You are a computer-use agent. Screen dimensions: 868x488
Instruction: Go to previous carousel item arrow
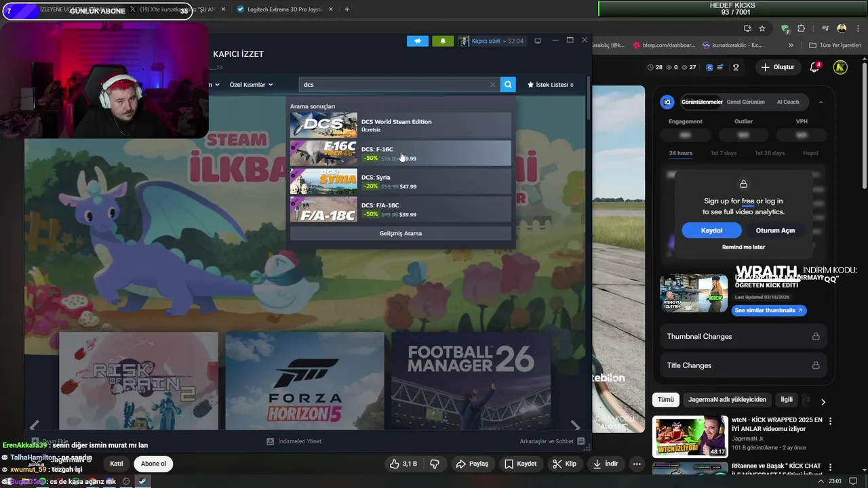pos(34,426)
